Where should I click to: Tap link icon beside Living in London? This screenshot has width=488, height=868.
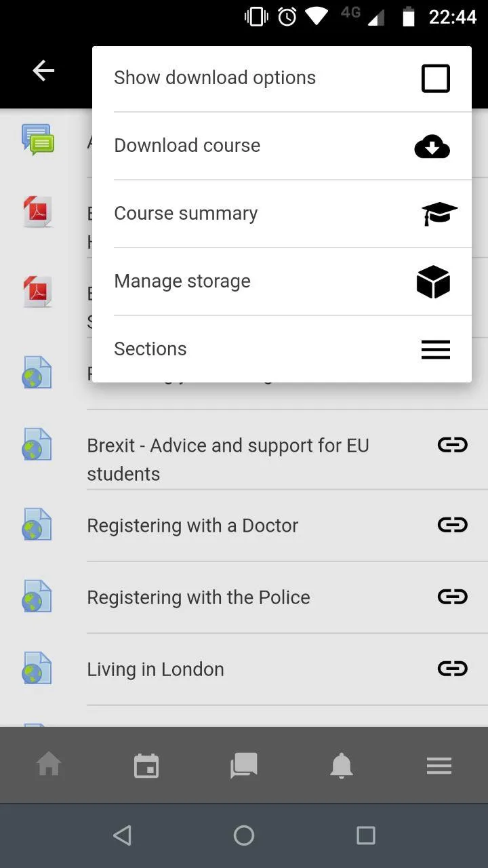point(452,669)
